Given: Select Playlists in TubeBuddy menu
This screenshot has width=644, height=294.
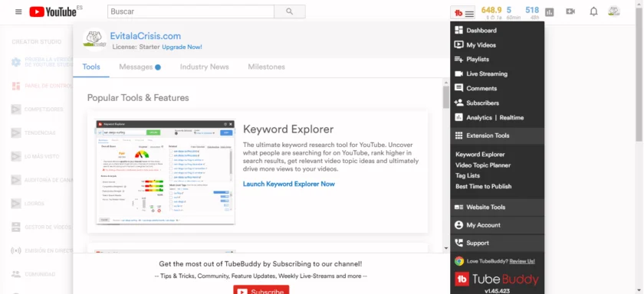Looking at the screenshot, I should (478, 60).
